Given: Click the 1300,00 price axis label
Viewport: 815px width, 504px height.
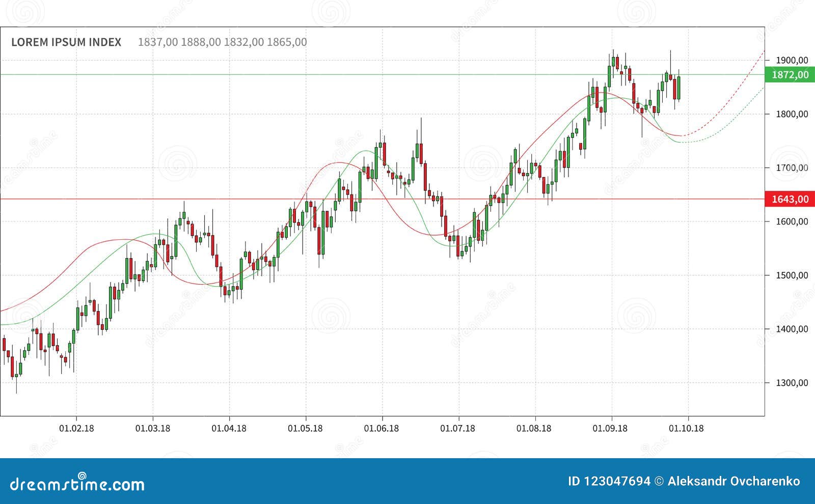Looking at the screenshot, I should click(792, 383).
